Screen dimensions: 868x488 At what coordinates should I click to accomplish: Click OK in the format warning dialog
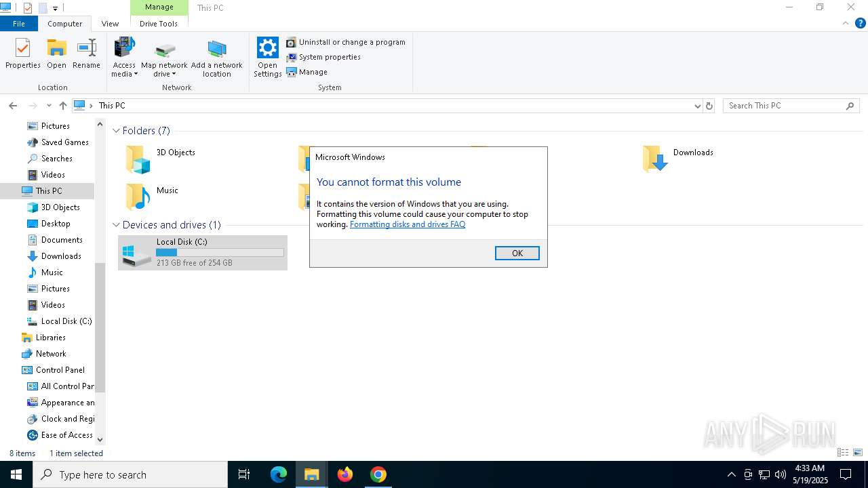pyautogui.click(x=517, y=253)
